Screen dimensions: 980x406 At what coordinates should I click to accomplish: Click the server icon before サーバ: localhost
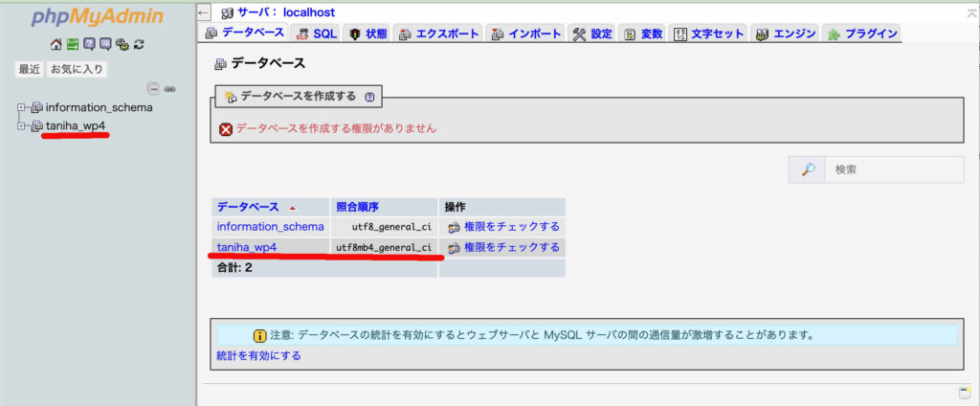click(228, 12)
